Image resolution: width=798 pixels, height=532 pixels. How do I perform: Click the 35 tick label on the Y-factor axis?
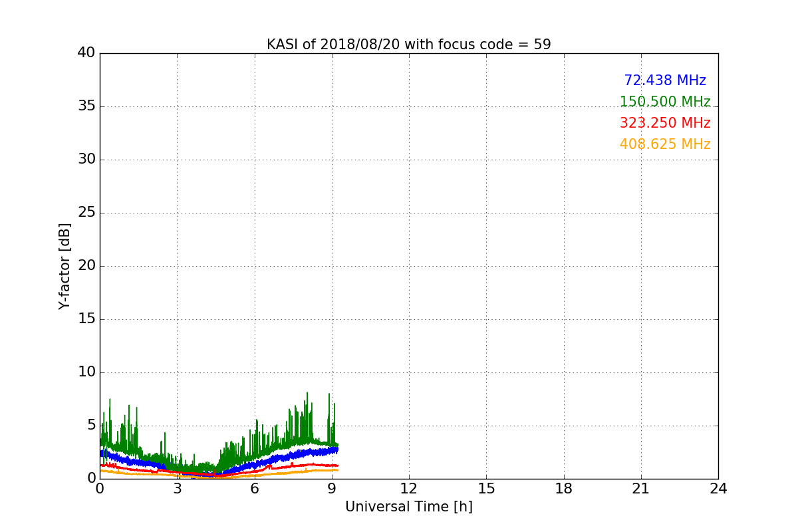pos(86,106)
